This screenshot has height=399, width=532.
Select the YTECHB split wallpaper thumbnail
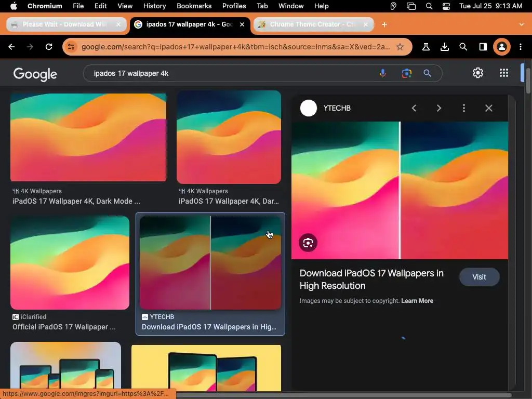coord(210,262)
